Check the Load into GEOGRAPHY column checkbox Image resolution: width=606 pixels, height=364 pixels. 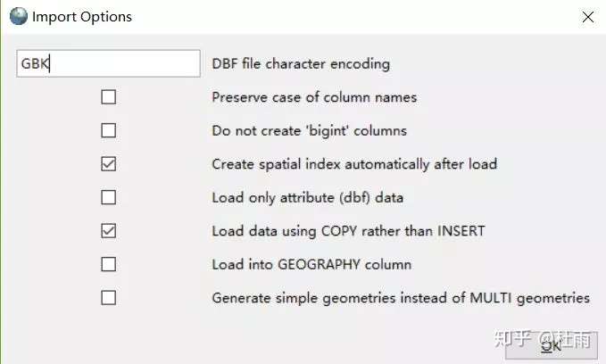pos(109,264)
